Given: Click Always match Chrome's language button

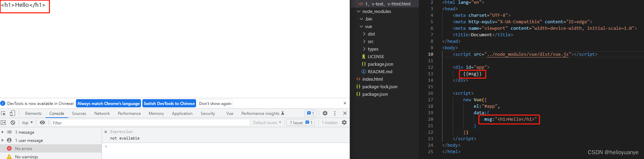Looking at the screenshot, I should pos(108,103).
